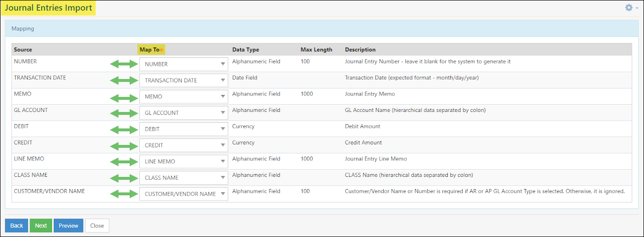Expand the TRANSACTION DATE mapping dropdown
This screenshot has height=237, width=644.
point(184,80)
